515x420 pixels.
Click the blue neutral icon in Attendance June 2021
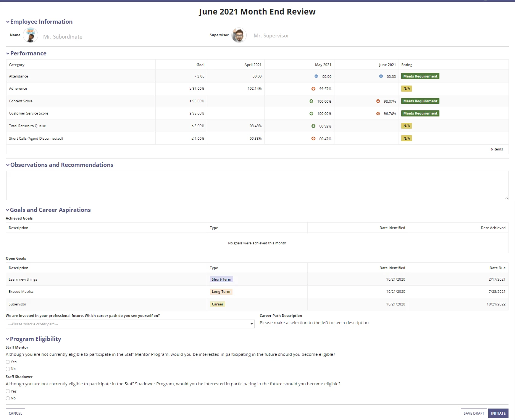(381, 76)
